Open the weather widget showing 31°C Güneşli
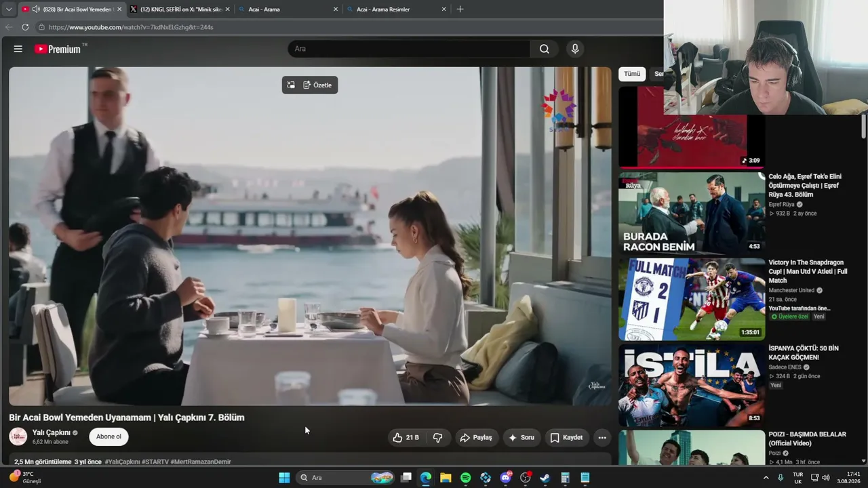The width and height of the screenshot is (868, 488). point(25,478)
